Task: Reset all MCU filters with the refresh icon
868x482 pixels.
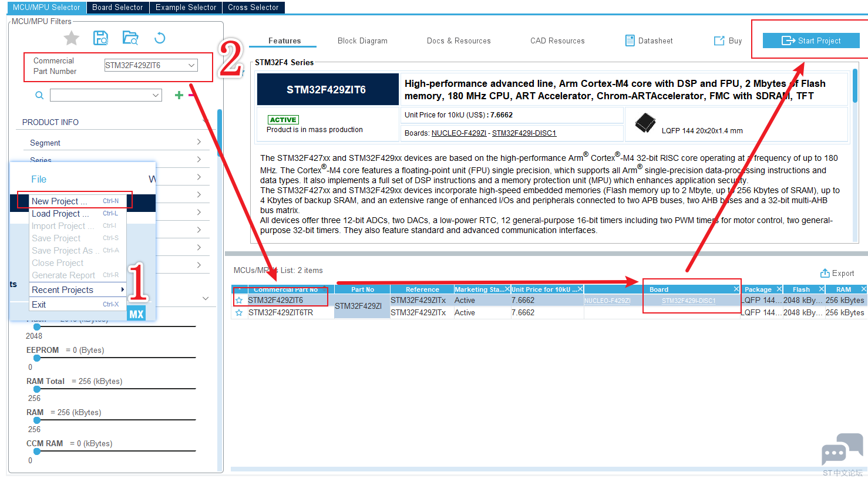Action: coord(160,38)
